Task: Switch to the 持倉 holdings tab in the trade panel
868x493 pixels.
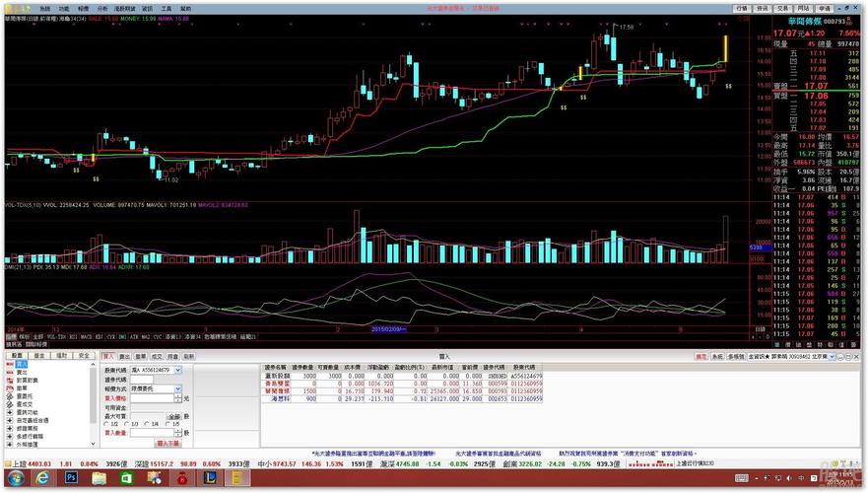Action: tap(172, 357)
